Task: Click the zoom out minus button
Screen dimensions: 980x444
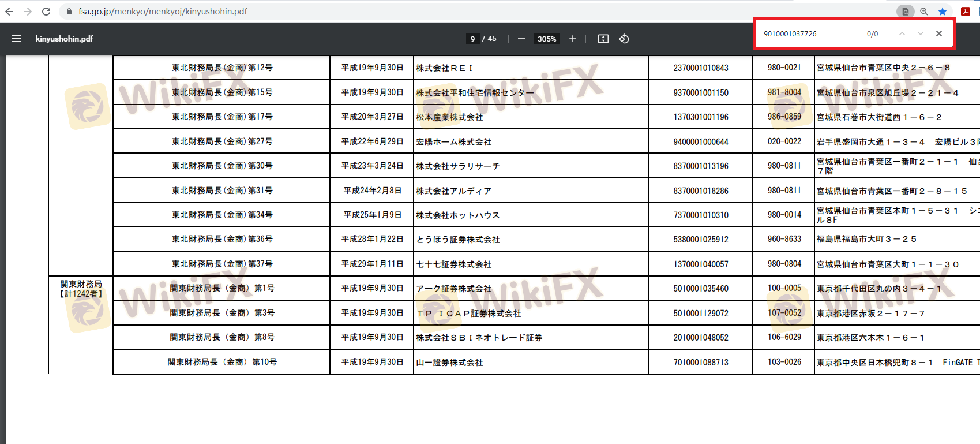Action: (521, 39)
